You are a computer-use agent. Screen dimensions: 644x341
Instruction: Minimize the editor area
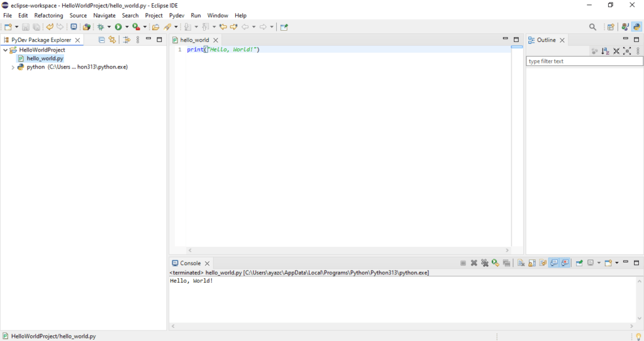pyautogui.click(x=506, y=40)
